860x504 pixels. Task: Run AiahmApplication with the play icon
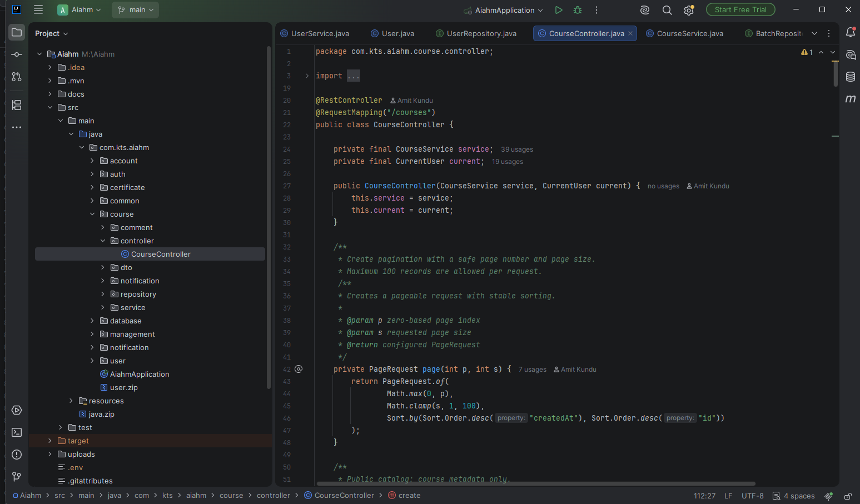(559, 10)
